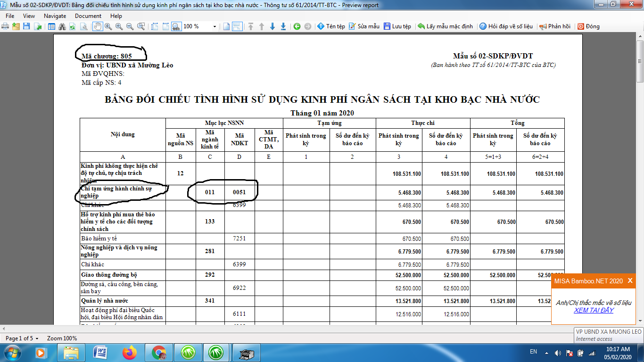Open the Document menu
Image resolution: width=644 pixels, height=362 pixels.
(88, 16)
